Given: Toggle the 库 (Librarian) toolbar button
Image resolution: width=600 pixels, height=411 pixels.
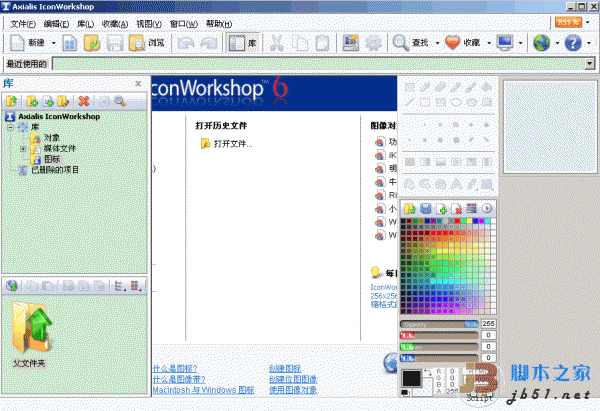Looking at the screenshot, I should click(x=243, y=43).
